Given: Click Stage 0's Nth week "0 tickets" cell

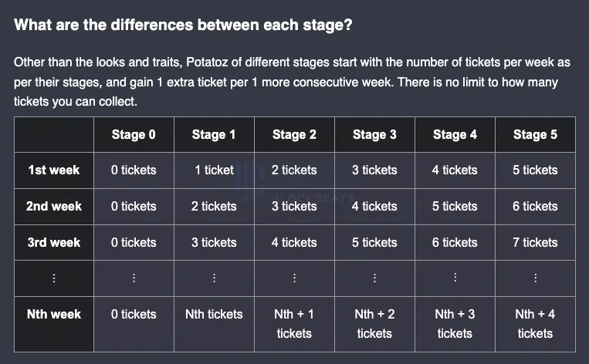Looking at the screenshot, I should (x=134, y=315).
